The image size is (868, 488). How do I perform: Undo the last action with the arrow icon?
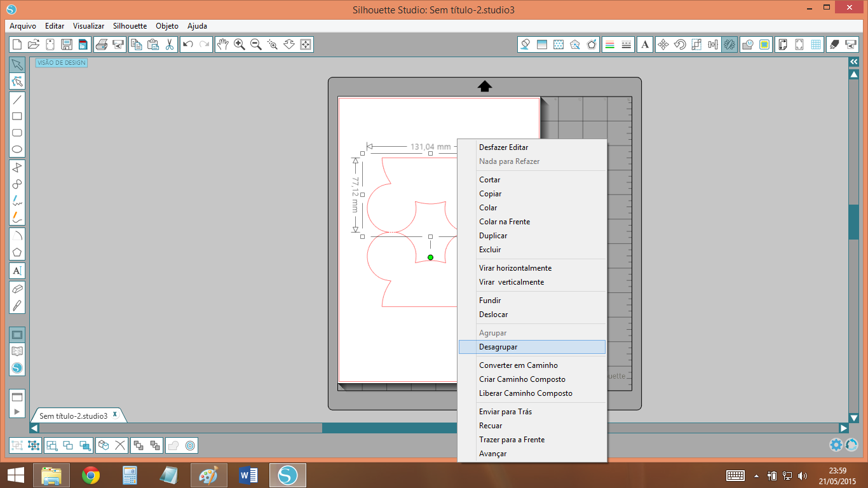187,44
